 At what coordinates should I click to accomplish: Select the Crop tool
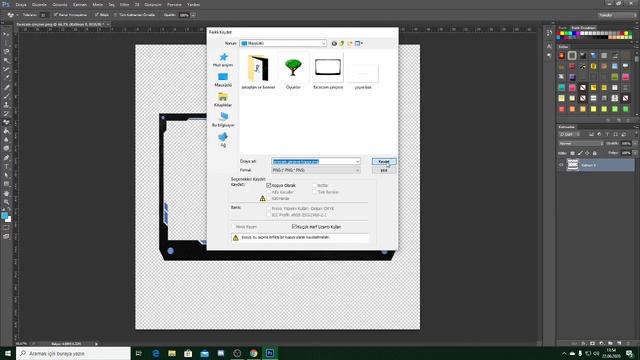[x=6, y=69]
